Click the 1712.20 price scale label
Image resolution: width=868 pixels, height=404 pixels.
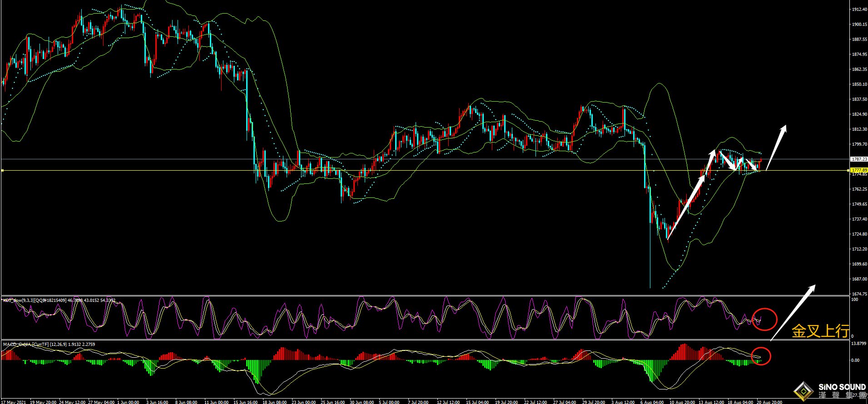[x=859, y=249]
